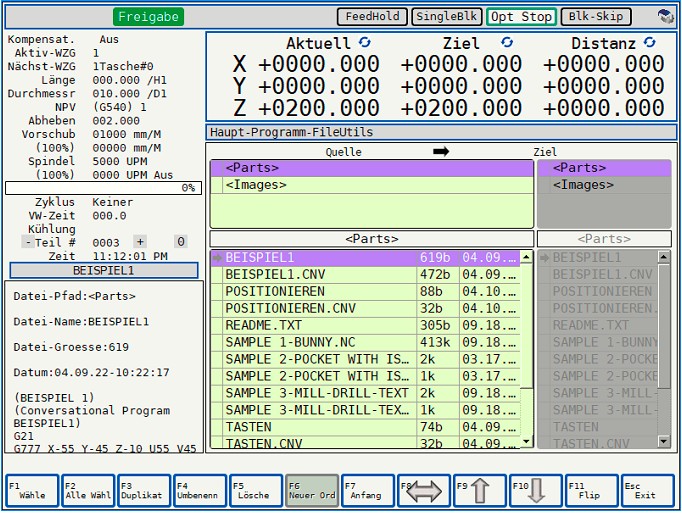Select BEISPIEL1.CNV in source list

[x=365, y=275]
